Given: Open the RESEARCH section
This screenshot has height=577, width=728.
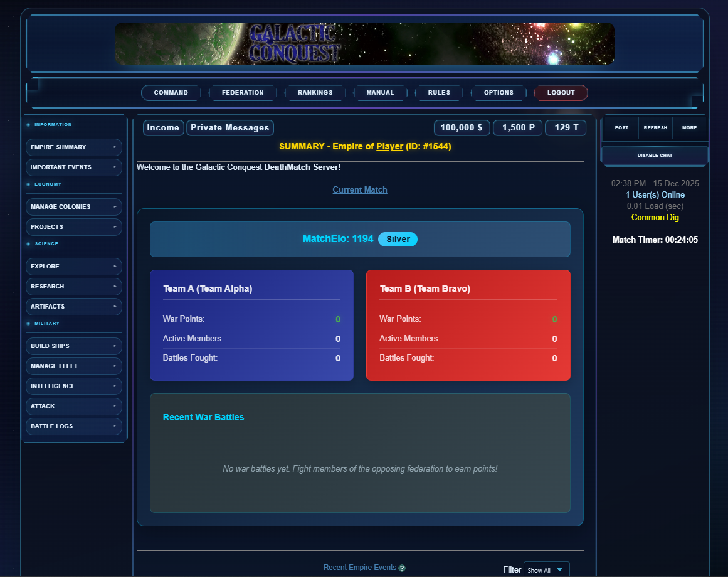Looking at the screenshot, I should pyautogui.click(x=73, y=286).
